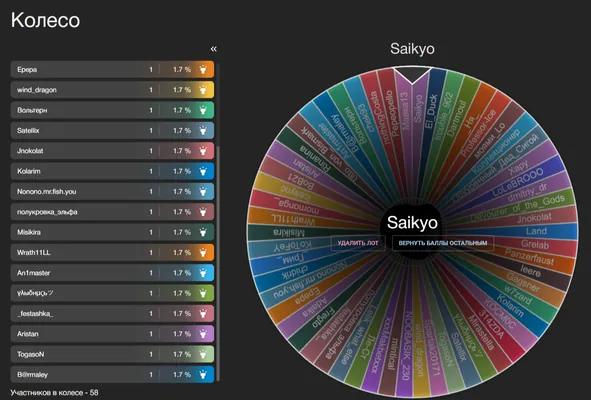Image resolution: width=591 pixels, height=400 pixels.
Task: Select the Вольтерн participant row
Action: click(x=112, y=110)
